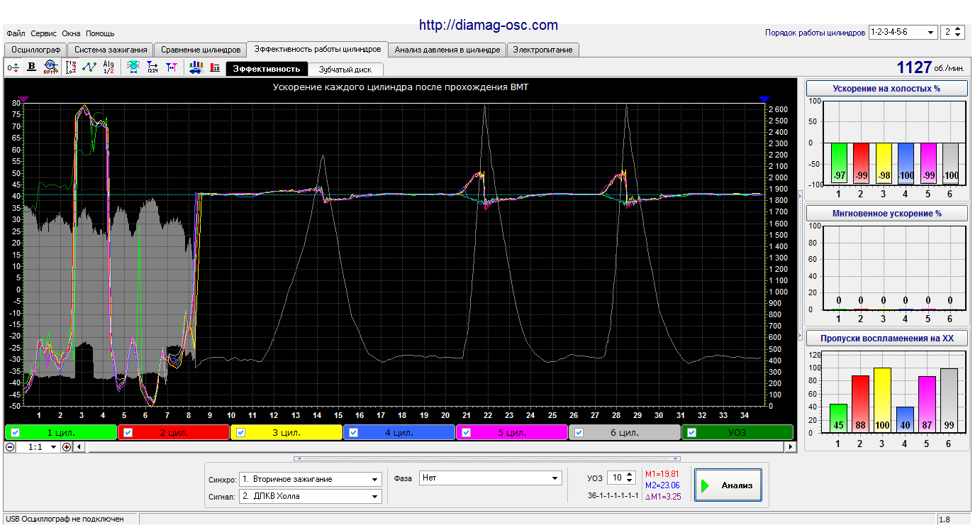Click the magenta 5 цил. color label
The image size is (980, 528).
[x=511, y=432]
